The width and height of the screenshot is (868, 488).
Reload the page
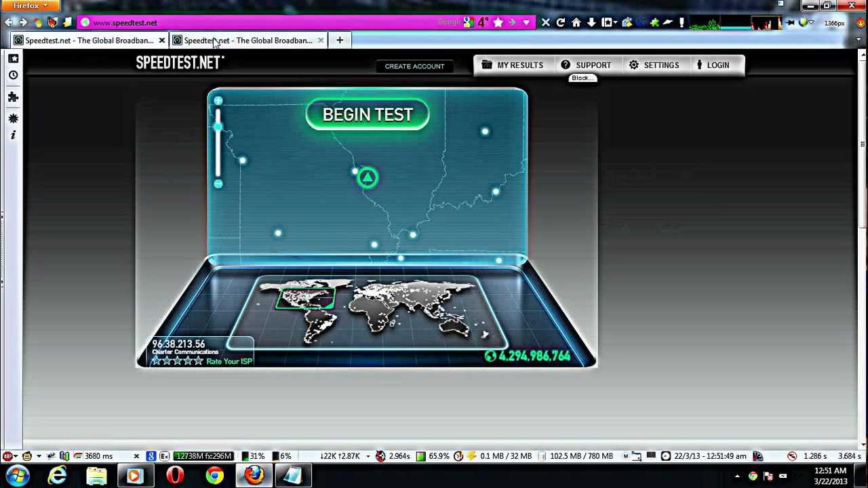click(x=561, y=22)
